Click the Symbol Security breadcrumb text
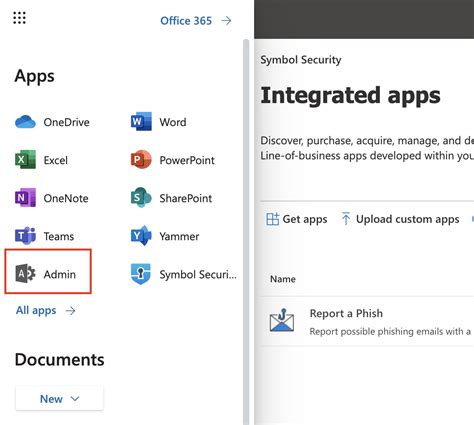Image resolution: width=474 pixels, height=425 pixels. pos(301,60)
